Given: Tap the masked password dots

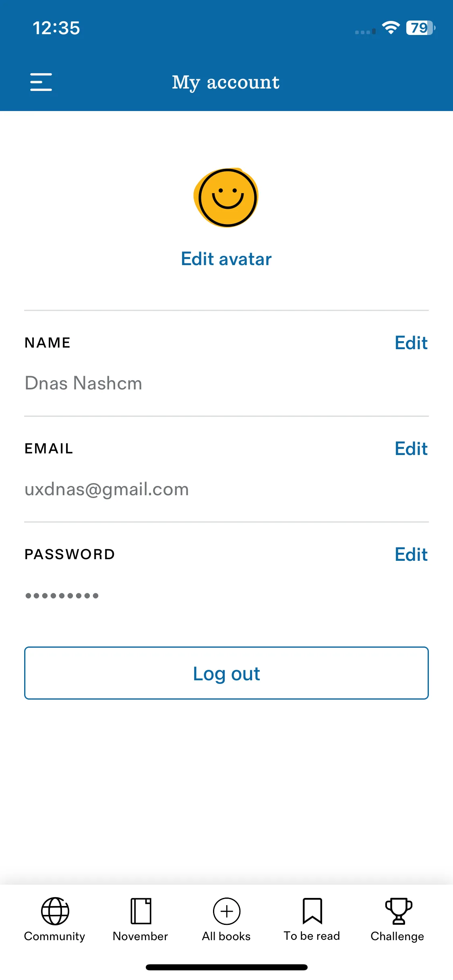Looking at the screenshot, I should (62, 595).
